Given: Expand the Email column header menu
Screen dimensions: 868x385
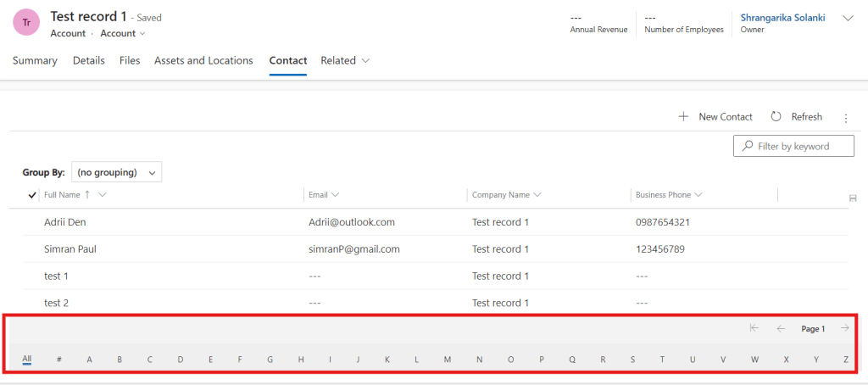Looking at the screenshot, I should tap(335, 195).
